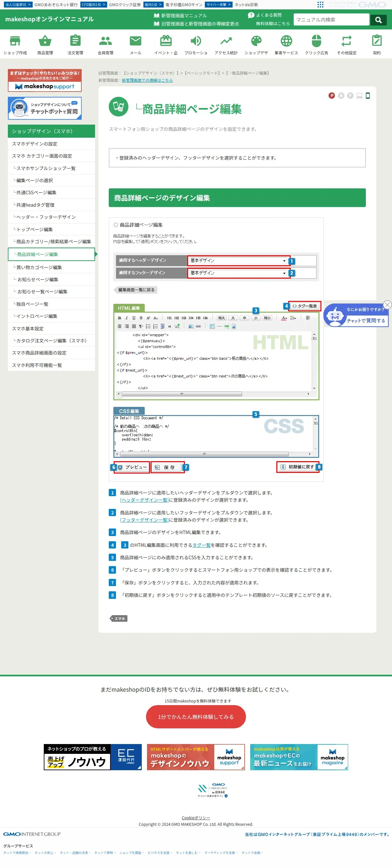This screenshot has width=392, height=868.
Task: Open EC運営代行 ノウハウ banner
Action: click(x=93, y=757)
